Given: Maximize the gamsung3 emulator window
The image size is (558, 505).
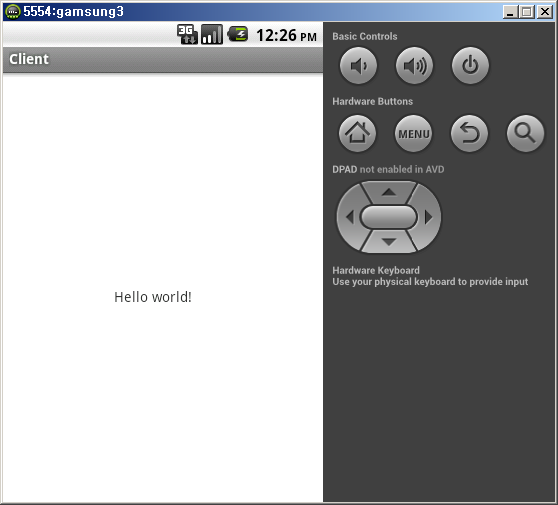Looking at the screenshot, I should 527,12.
